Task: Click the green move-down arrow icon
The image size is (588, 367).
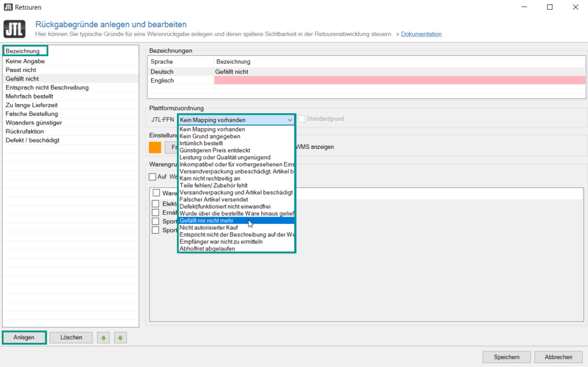Action: pos(120,338)
